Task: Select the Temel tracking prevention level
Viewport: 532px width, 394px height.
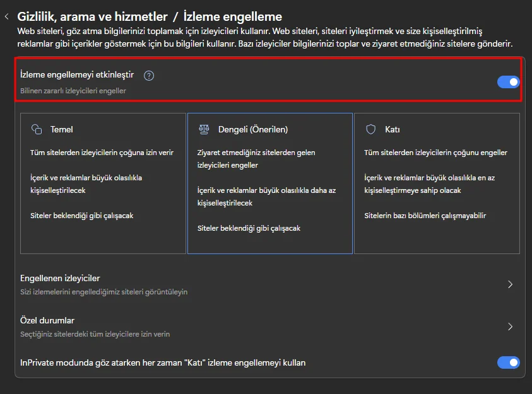Action: 103,183
